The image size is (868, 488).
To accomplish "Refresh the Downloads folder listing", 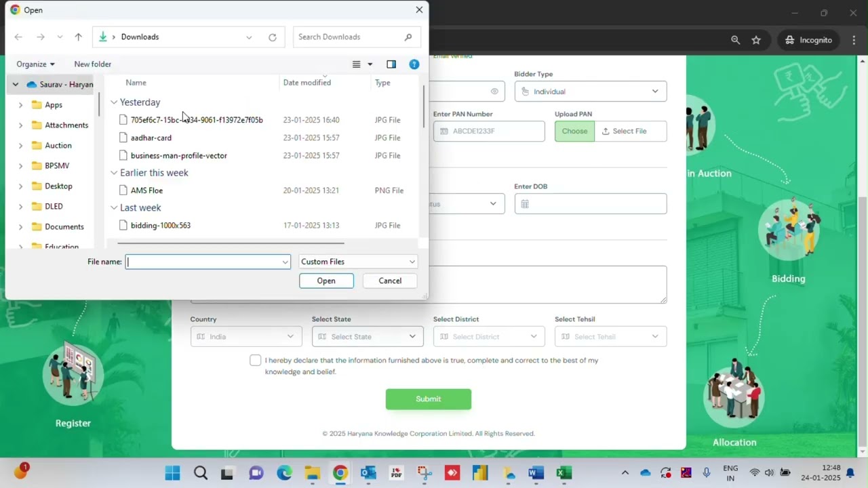I will [x=273, y=37].
